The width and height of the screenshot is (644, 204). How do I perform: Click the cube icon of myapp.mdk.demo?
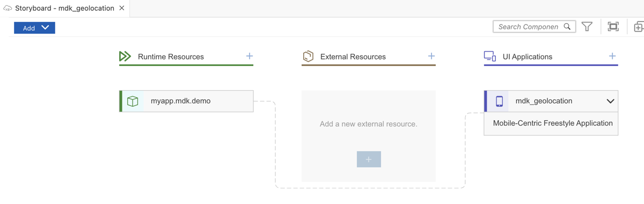click(133, 101)
